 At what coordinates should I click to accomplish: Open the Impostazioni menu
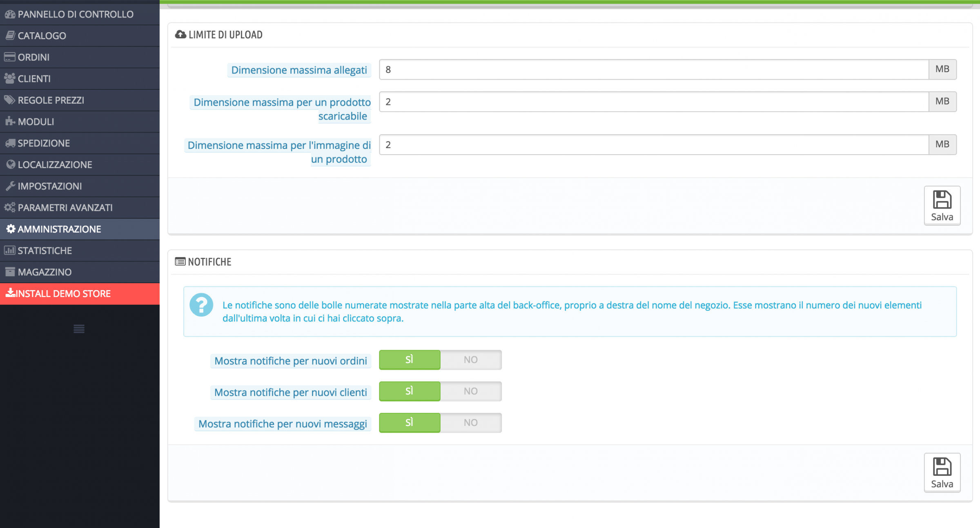[49, 186]
